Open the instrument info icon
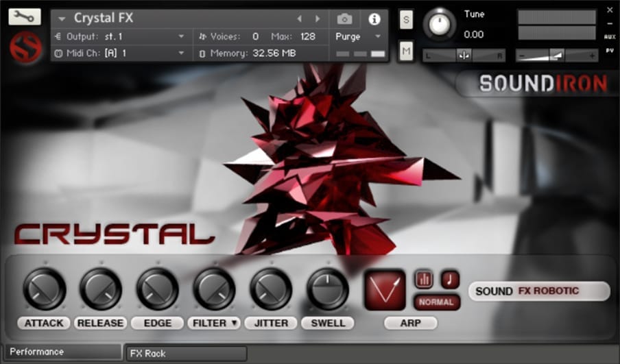Viewport: 620px width, 364px height. (374, 19)
